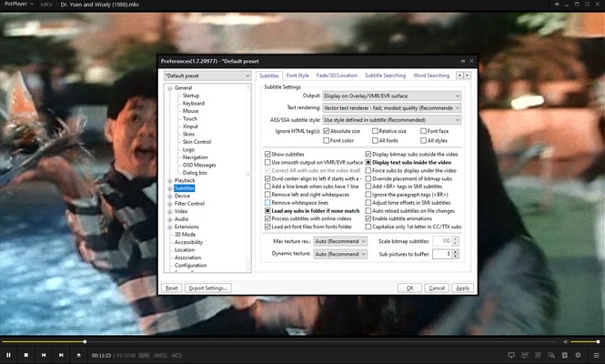This screenshot has width=605, height=364.
Task: Toggle Absolute size HTML tag checkbox
Action: [326, 131]
